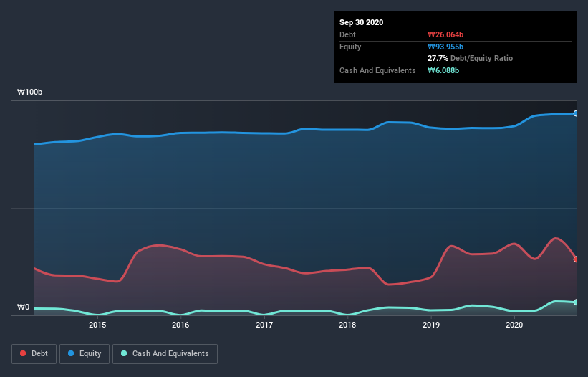Click the 27.7% Debt/Equity Ratio text
Screen dimensions: 588x377
click(470, 58)
